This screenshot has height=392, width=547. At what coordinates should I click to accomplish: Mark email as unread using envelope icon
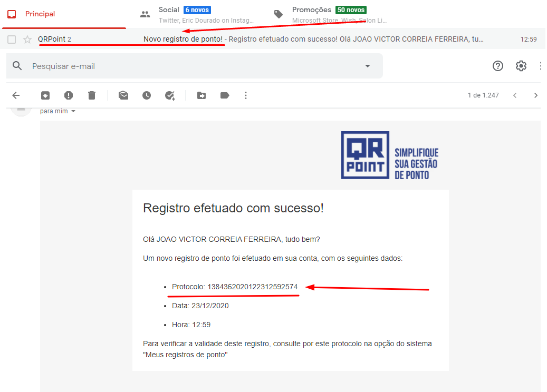[123, 95]
